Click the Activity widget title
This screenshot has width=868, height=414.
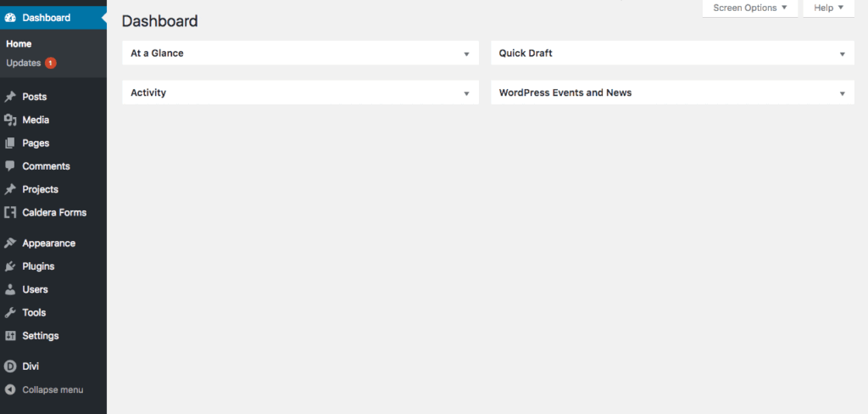147,92
